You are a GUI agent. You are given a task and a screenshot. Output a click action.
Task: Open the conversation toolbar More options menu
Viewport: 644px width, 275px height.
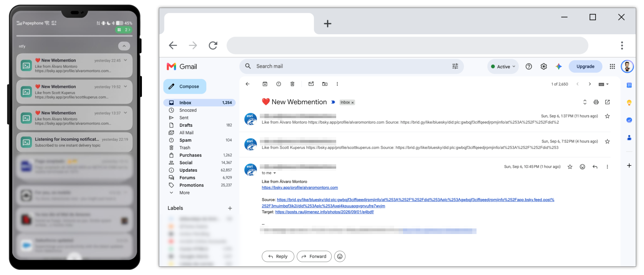(337, 84)
